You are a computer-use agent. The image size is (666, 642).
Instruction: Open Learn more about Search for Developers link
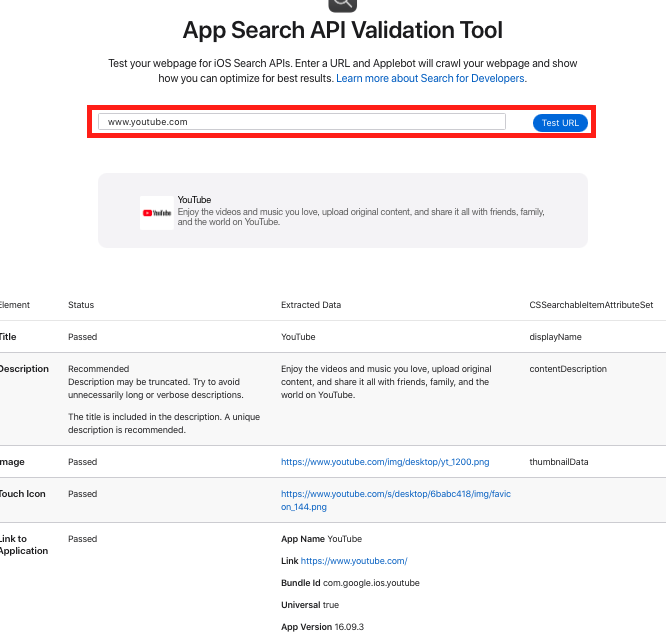click(430, 79)
